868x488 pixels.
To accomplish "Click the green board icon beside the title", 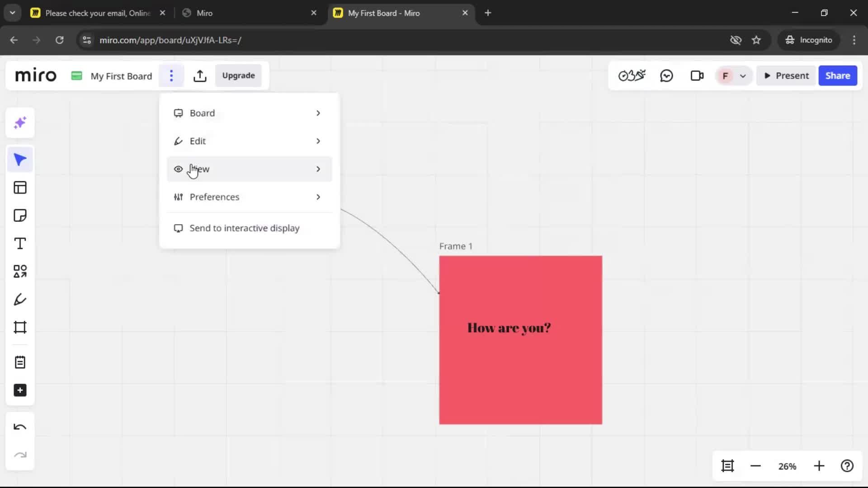I will (77, 76).
